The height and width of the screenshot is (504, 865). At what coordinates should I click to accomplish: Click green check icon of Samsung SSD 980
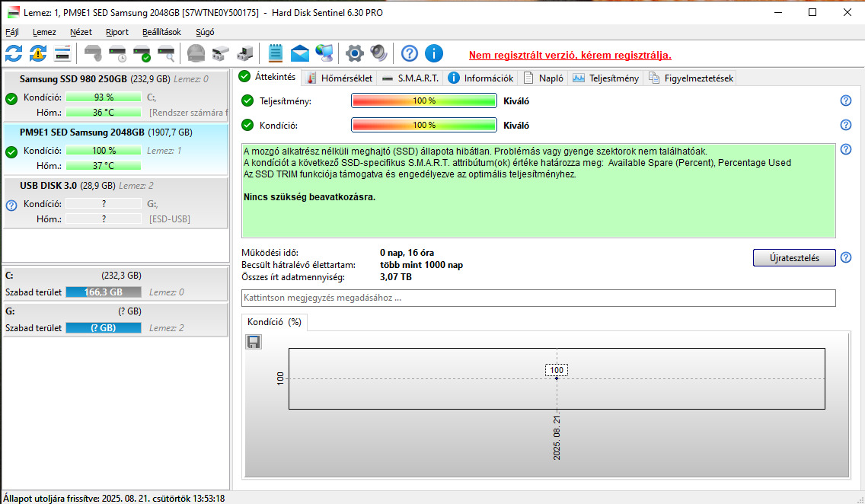(x=11, y=99)
